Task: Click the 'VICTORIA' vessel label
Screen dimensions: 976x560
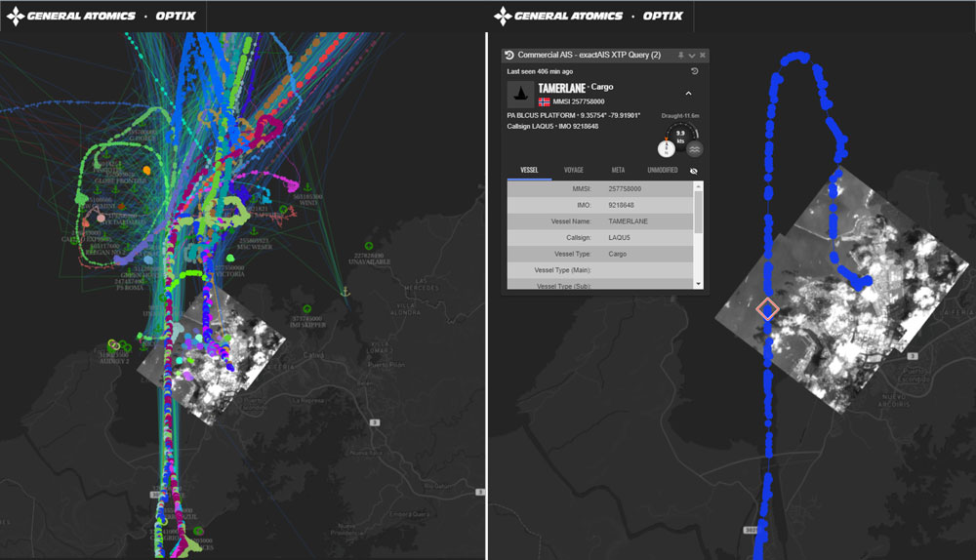Action: 230,274
